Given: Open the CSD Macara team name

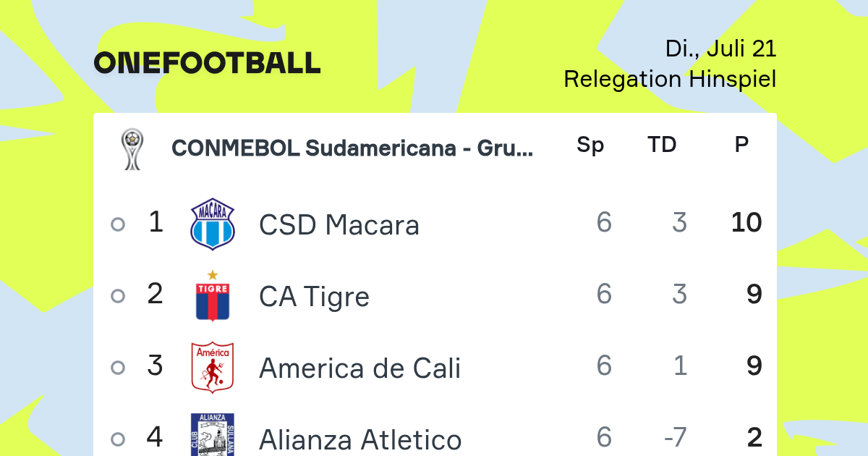Looking at the screenshot, I should point(339,225).
